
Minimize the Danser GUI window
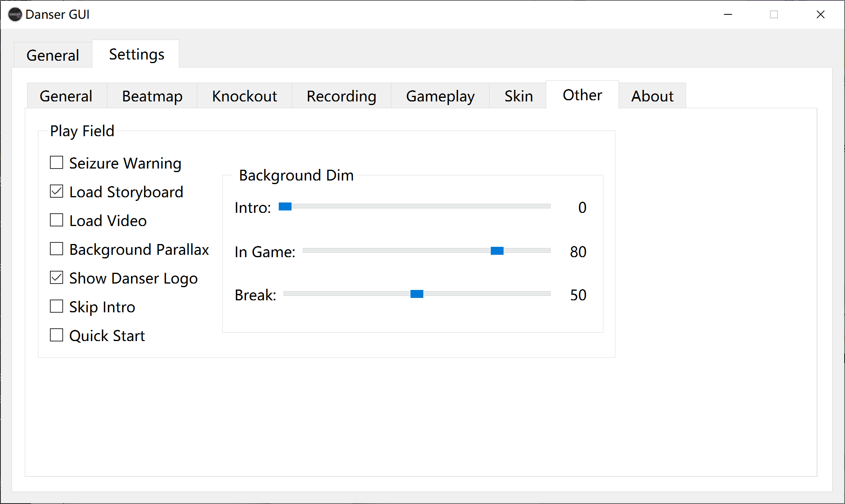(728, 15)
